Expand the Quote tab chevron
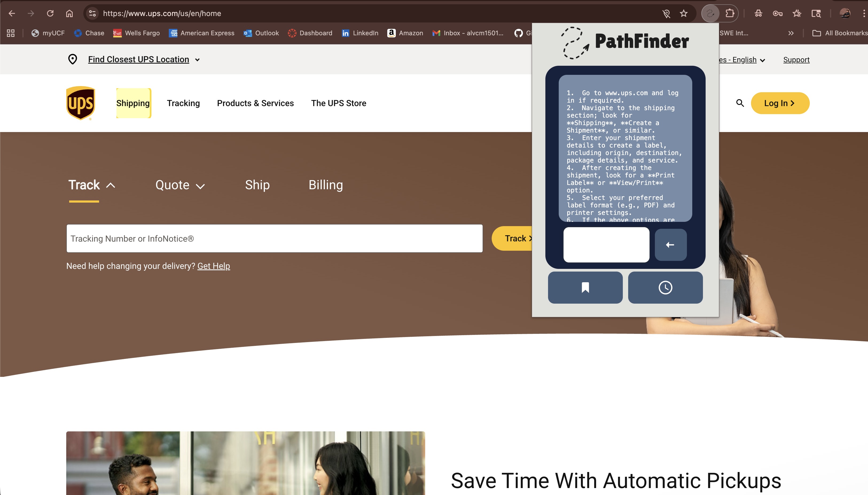The image size is (868, 495). (200, 186)
